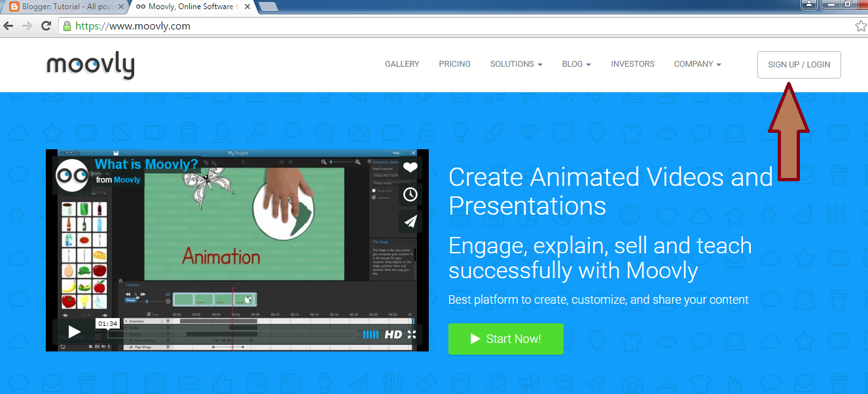This screenshot has width=868, height=394.
Task: Toggle HD quality on the video player
Action: coord(393,334)
